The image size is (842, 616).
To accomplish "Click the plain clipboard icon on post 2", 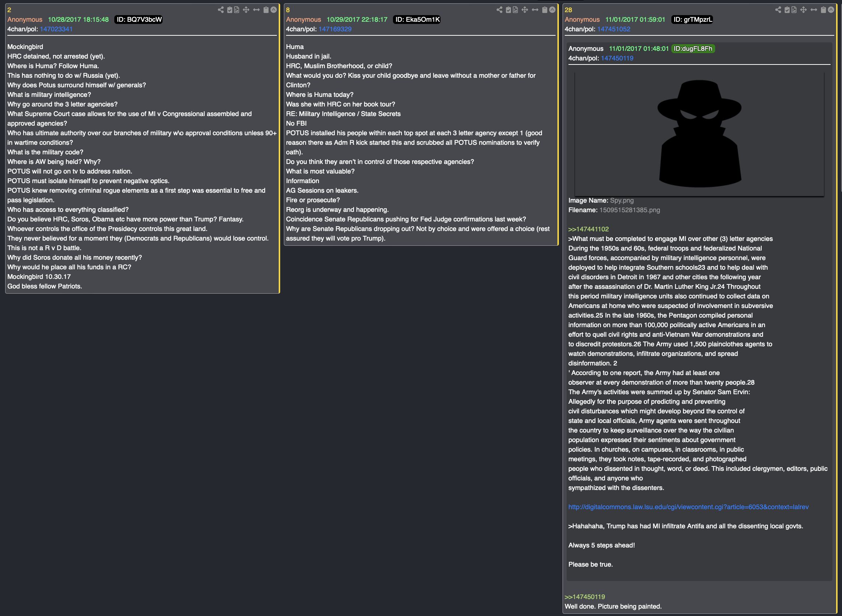I will coord(266,10).
